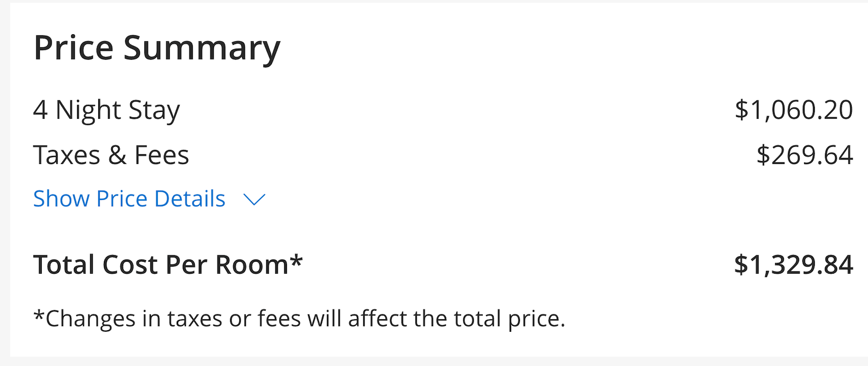Select the Price Summary heading
The image size is (868, 366).
(x=156, y=48)
